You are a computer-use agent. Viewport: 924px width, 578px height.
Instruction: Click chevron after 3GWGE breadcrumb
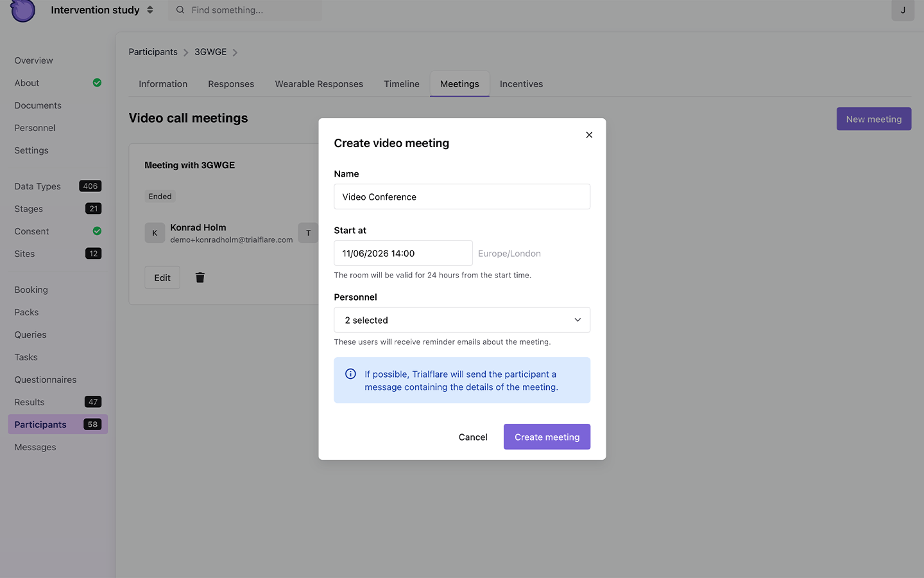235,53
